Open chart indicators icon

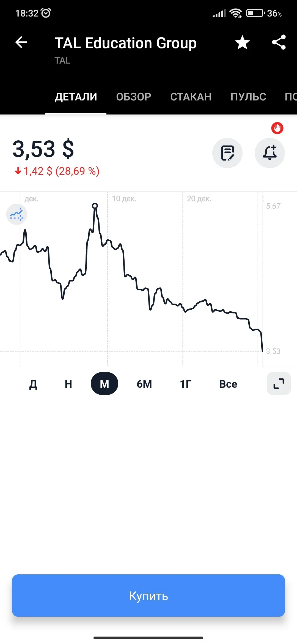click(16, 214)
